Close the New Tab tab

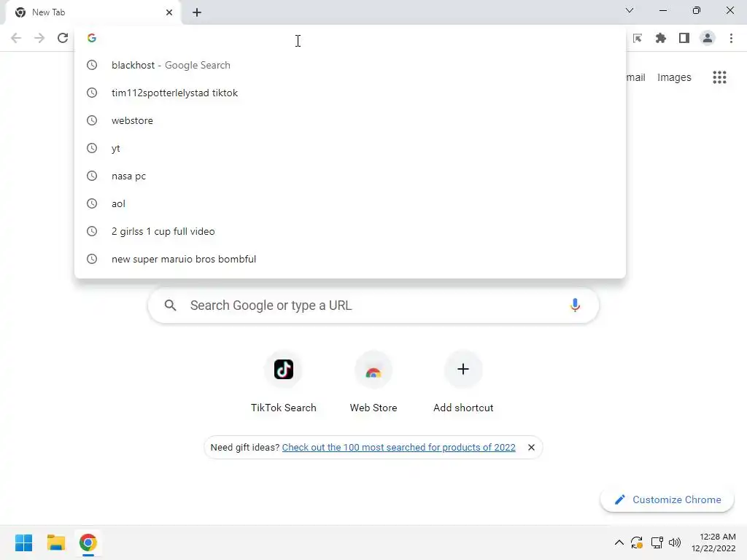[169, 12]
